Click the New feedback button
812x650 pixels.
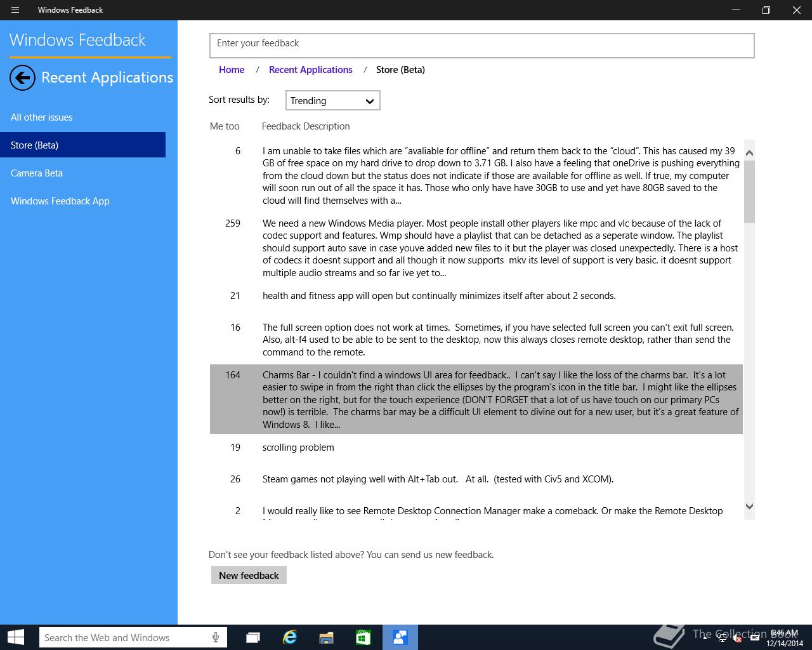tap(249, 575)
